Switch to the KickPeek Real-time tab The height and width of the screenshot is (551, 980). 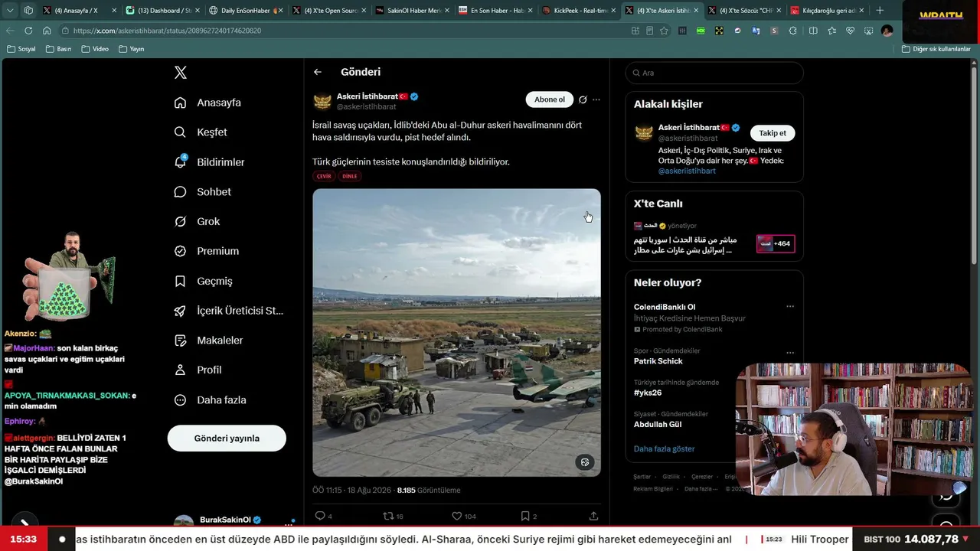(579, 11)
